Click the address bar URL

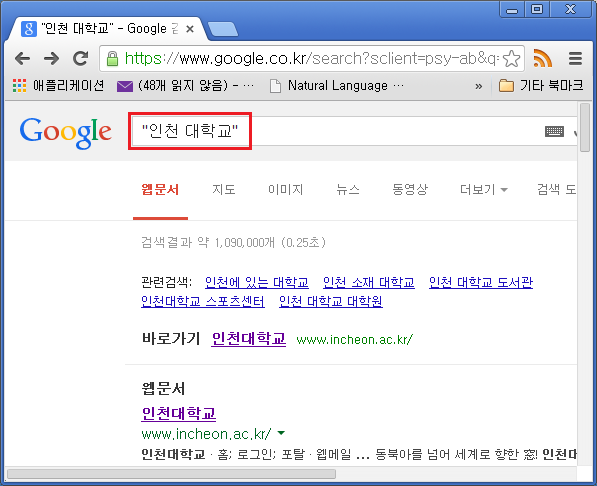311,59
